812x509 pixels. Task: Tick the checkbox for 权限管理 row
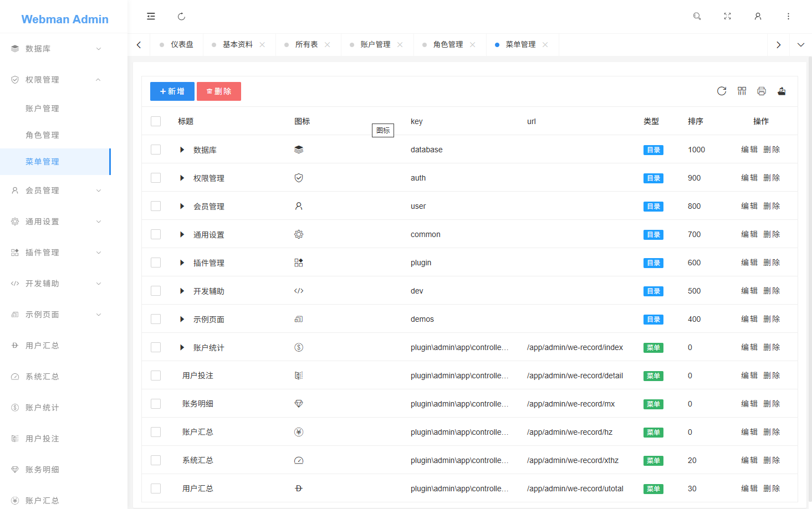pos(156,178)
